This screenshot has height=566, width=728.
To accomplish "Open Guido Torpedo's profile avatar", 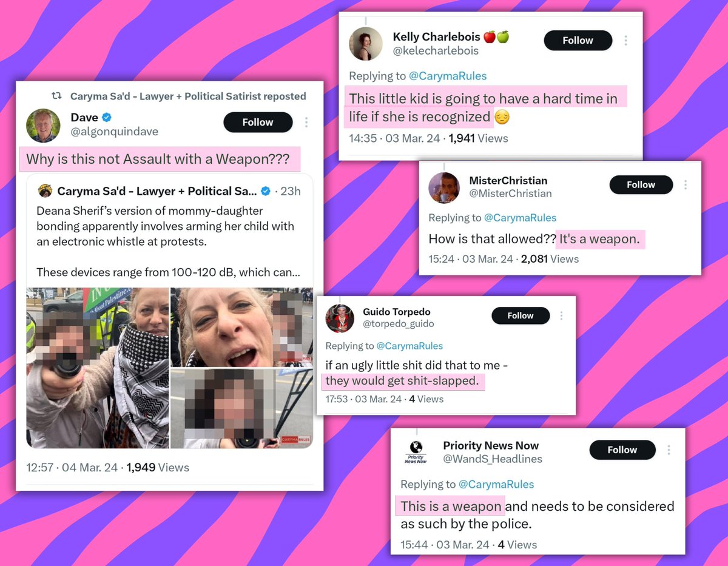I will coord(340,318).
